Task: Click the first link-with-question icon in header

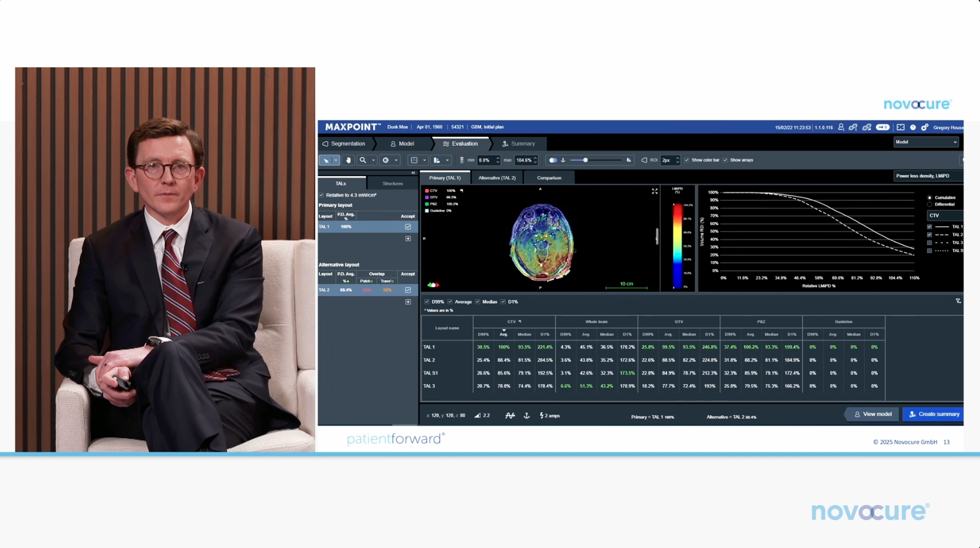Action: click(853, 127)
